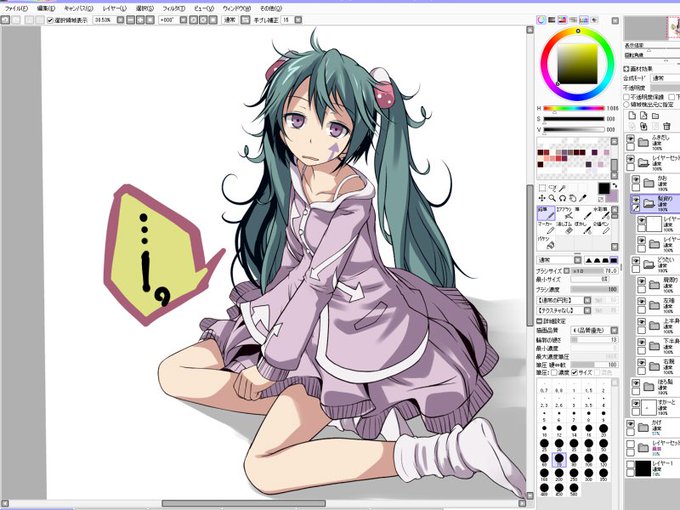This screenshot has width=680, height=510.
Task: Swap foreground and background colors
Action: (615, 186)
